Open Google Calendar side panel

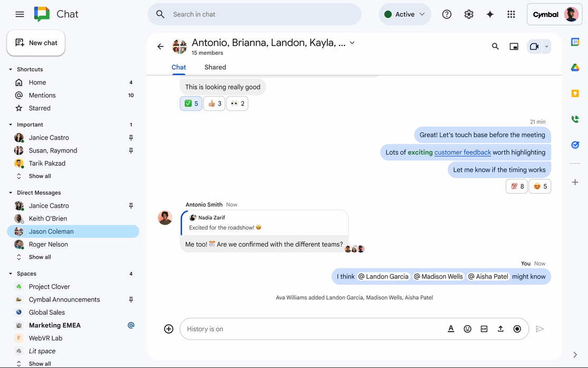pyautogui.click(x=575, y=42)
